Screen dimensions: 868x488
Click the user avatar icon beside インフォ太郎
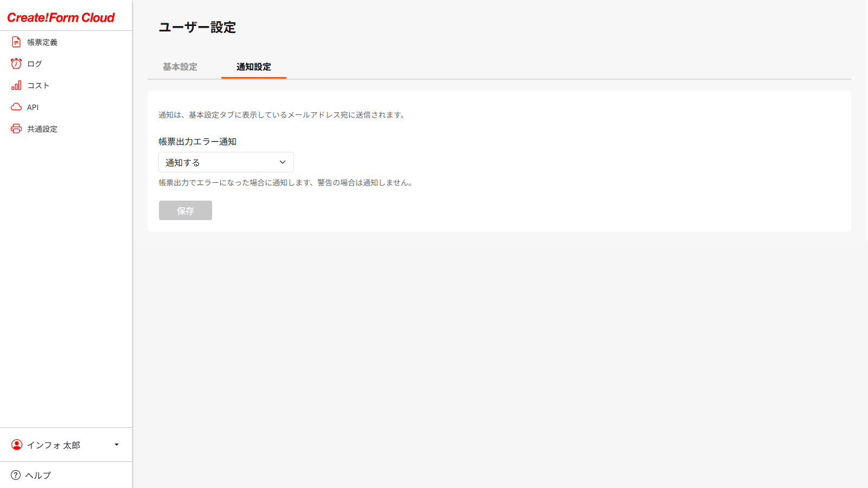pos(16,445)
